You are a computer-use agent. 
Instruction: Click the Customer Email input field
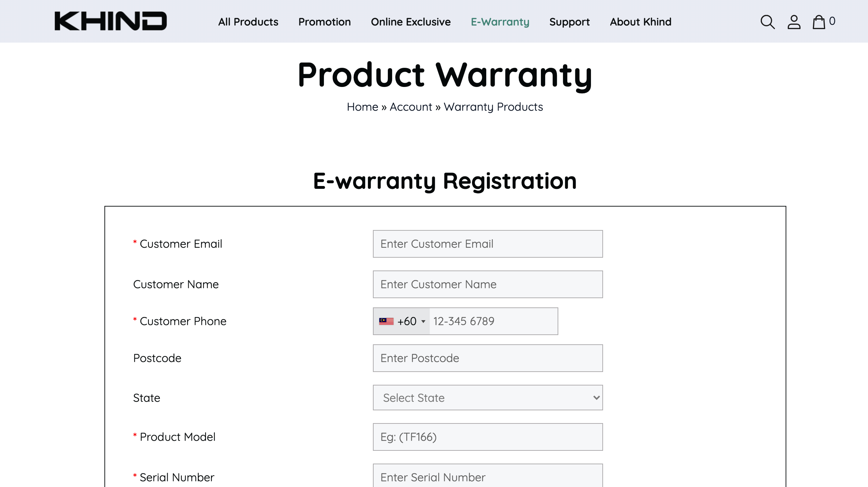(488, 244)
